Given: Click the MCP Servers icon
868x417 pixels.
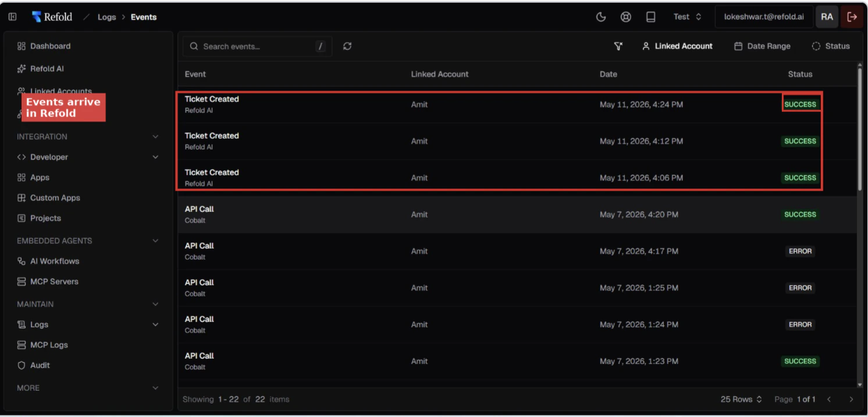Looking at the screenshot, I should 22,282.
